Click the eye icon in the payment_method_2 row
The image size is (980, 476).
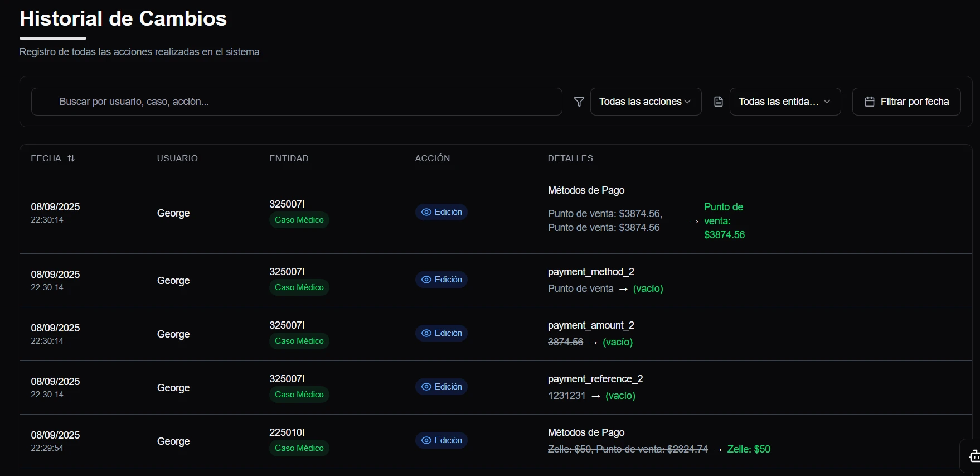(x=426, y=280)
